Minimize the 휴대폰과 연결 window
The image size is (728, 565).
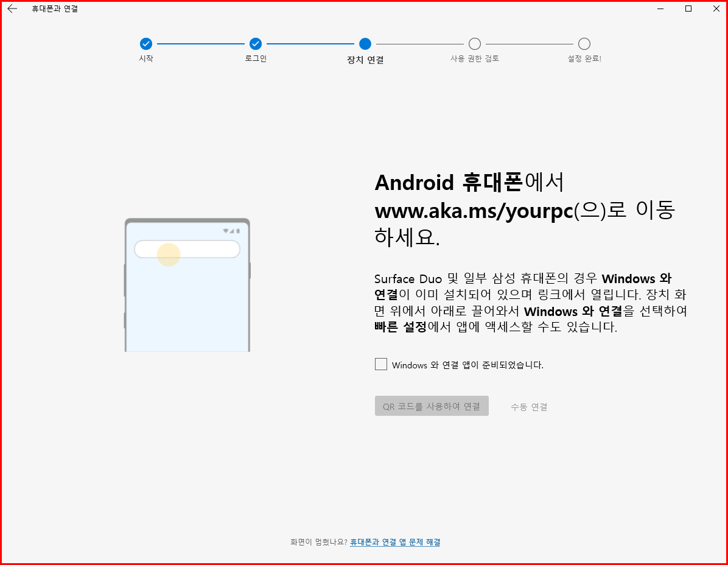pos(660,9)
